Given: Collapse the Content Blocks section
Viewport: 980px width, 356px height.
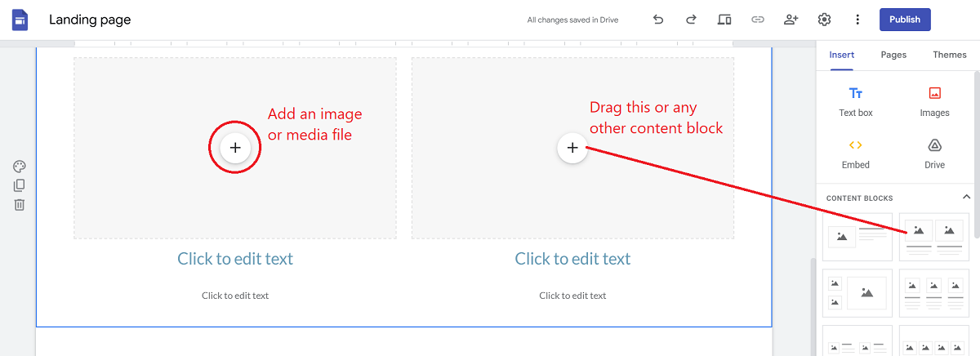Looking at the screenshot, I should [967, 198].
